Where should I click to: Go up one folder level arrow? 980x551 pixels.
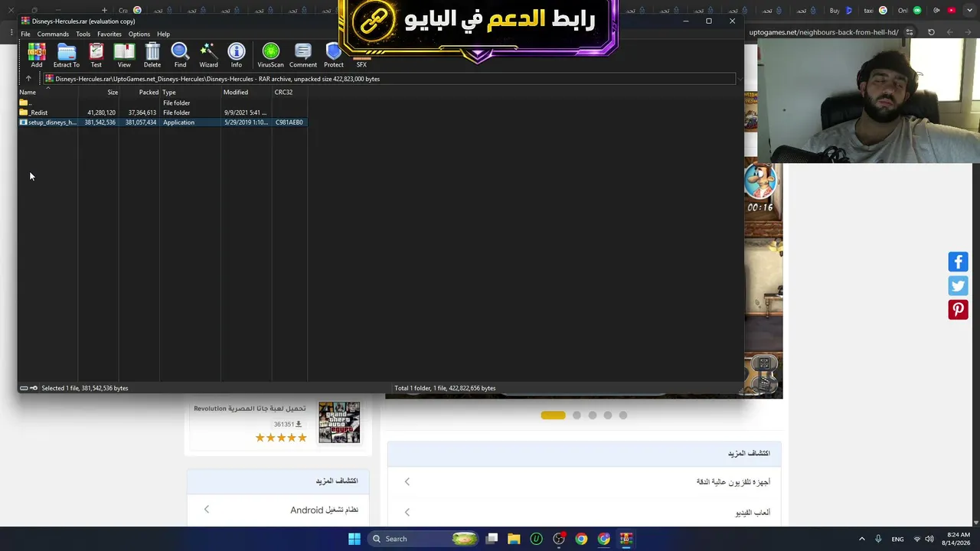28,79
